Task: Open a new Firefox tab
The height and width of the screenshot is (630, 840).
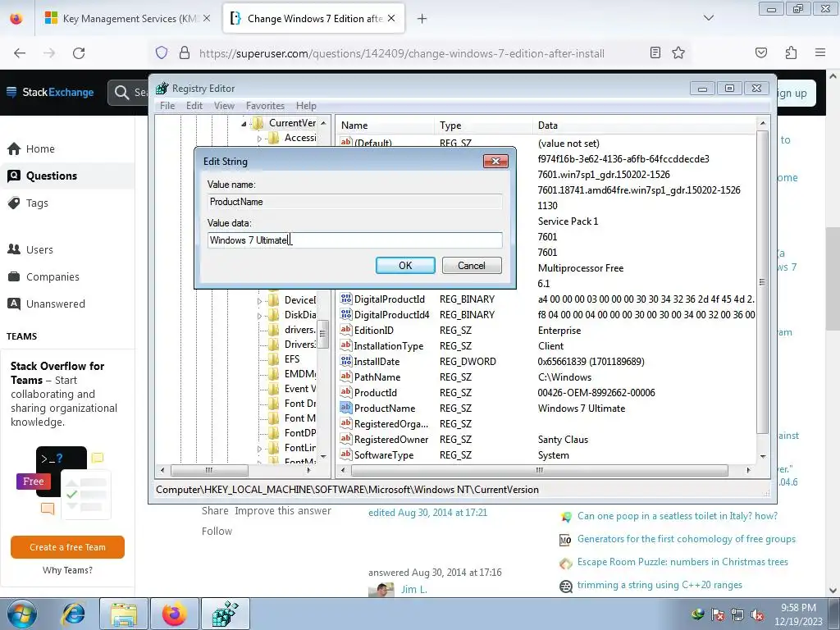Action: 422,19
